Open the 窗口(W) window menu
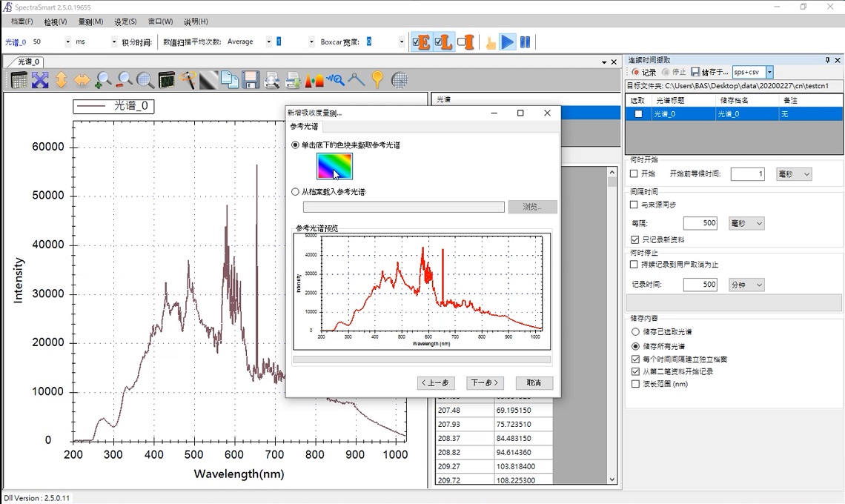The height and width of the screenshot is (504, 845). click(x=161, y=21)
